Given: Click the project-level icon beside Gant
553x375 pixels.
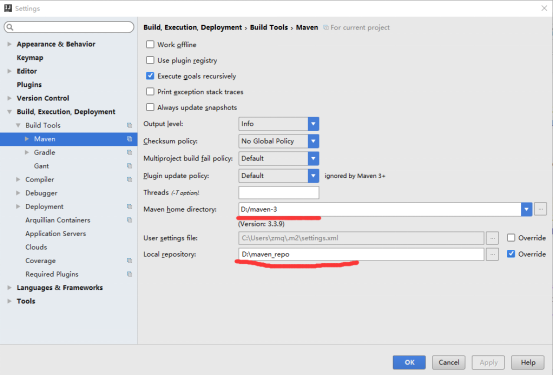Looking at the screenshot, I should (129, 166).
